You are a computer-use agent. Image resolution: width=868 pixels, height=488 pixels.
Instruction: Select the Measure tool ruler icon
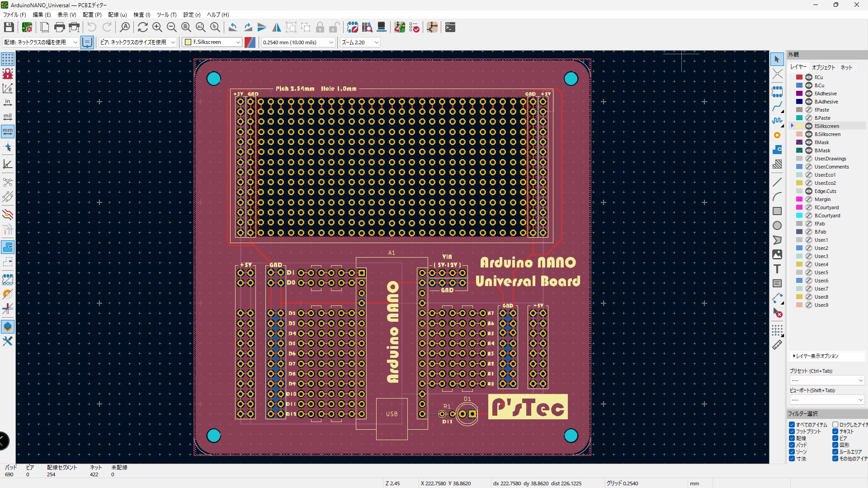pyautogui.click(x=777, y=345)
